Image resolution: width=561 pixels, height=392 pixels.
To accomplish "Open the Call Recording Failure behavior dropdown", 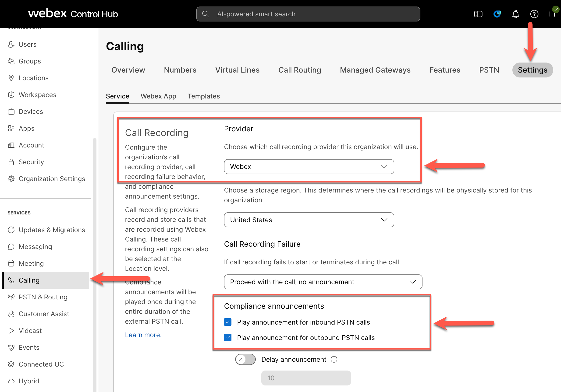I will [x=323, y=282].
